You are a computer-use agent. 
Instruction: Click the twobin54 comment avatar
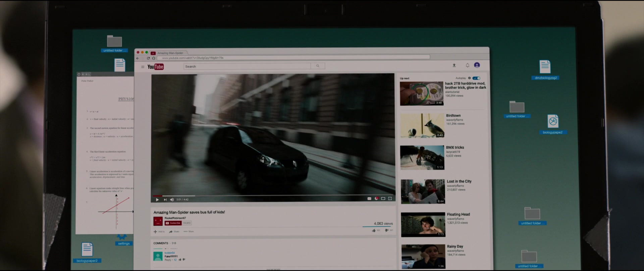pyautogui.click(x=158, y=256)
